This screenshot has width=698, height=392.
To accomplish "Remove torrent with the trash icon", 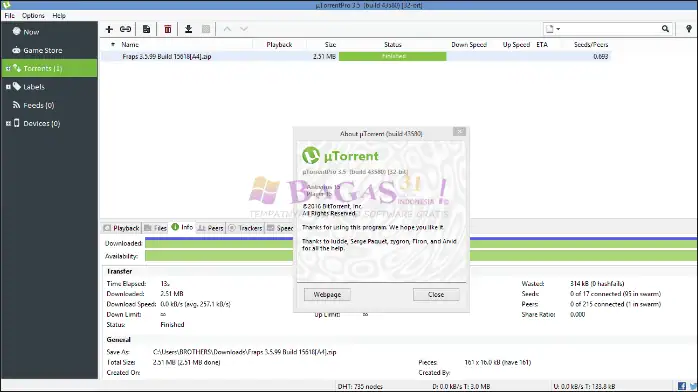I will [x=168, y=29].
